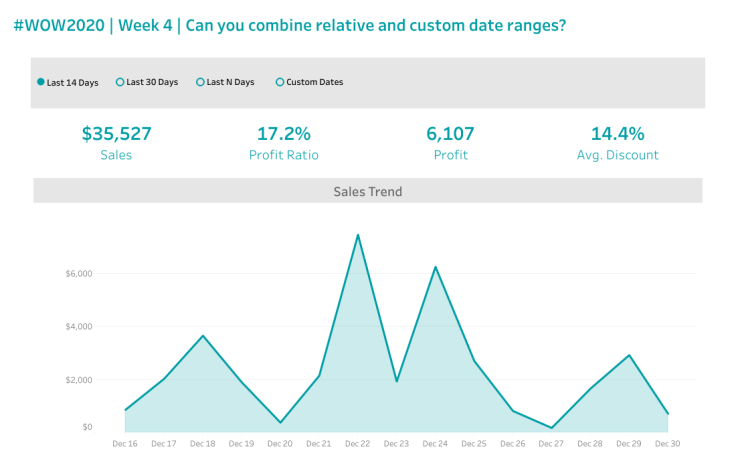Choose the Last N Days option
Screen dimensions: 736x454
(x=201, y=82)
